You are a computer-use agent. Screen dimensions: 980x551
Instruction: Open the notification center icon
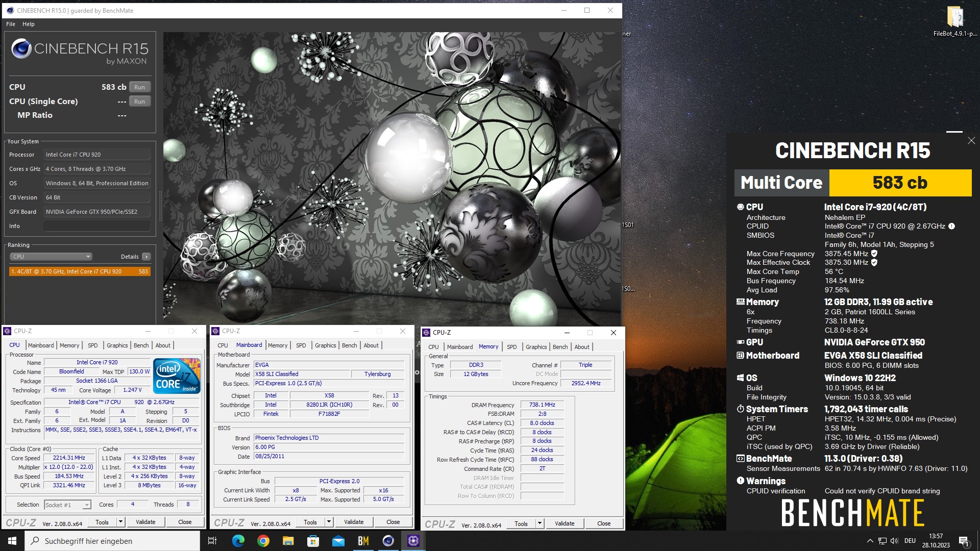point(964,541)
